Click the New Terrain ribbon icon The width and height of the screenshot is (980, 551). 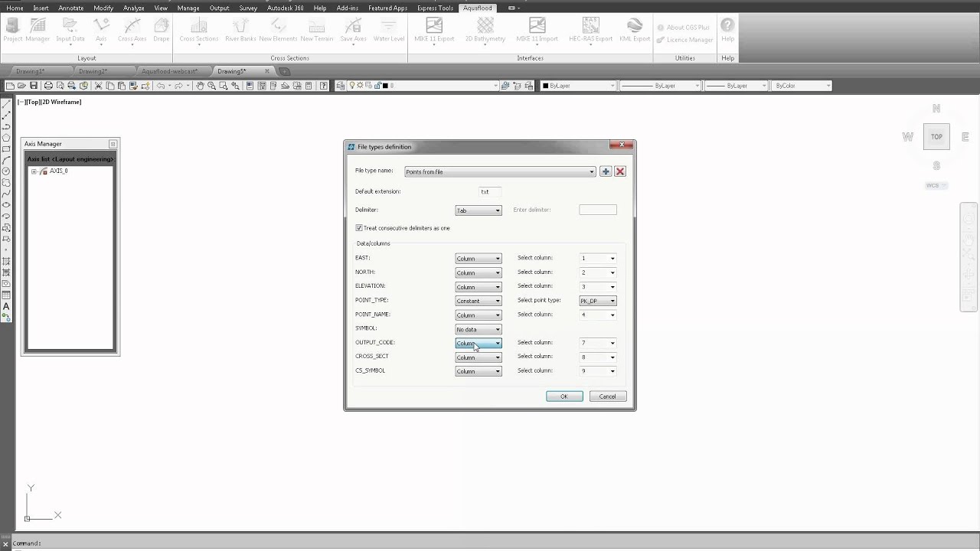coord(316,30)
